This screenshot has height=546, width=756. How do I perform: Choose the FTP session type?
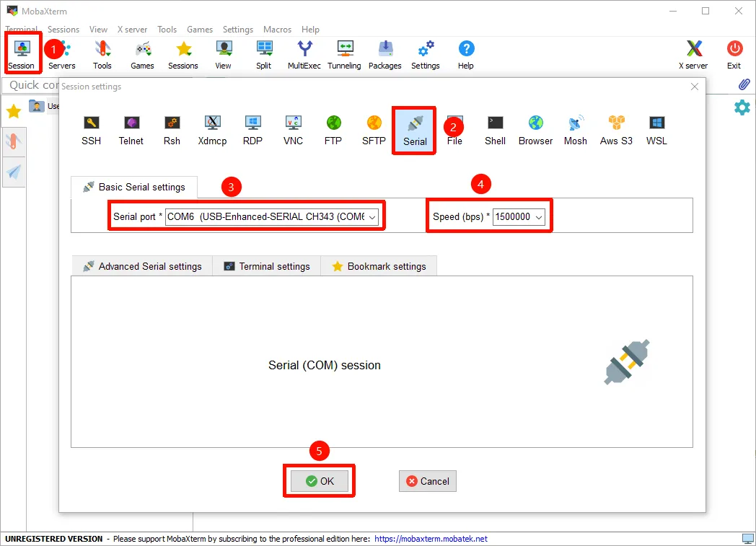pyautogui.click(x=333, y=130)
